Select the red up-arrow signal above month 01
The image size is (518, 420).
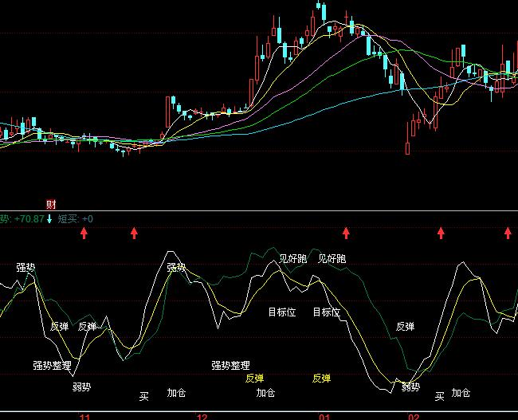click(x=346, y=233)
